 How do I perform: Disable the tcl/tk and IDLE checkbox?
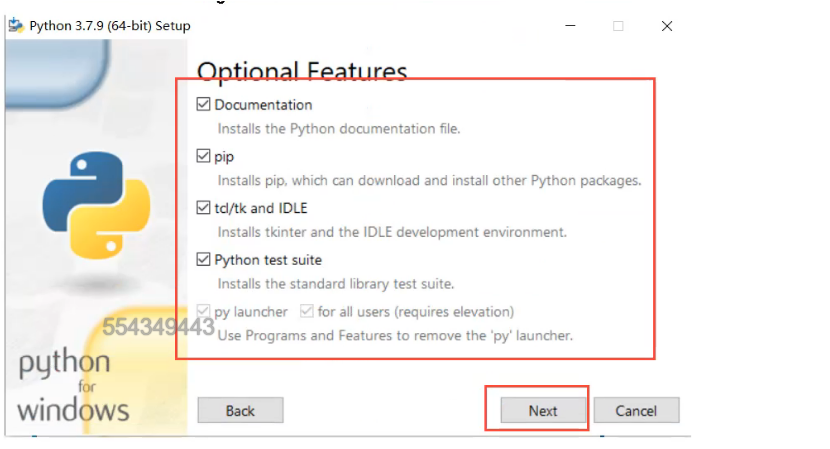point(204,208)
